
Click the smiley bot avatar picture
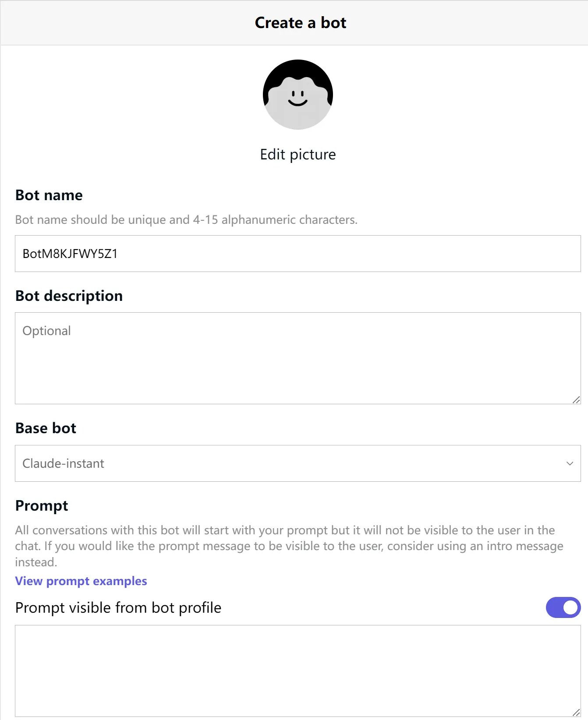(x=298, y=95)
